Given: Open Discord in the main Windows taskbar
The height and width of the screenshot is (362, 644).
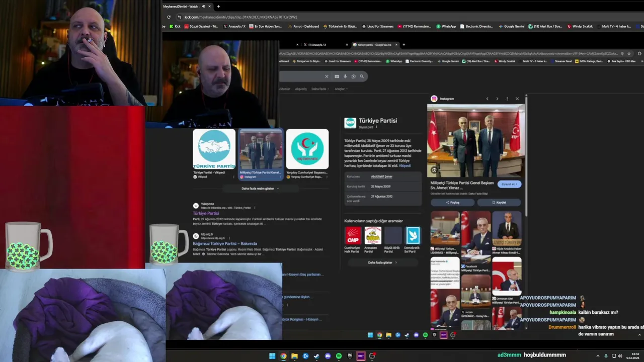Looking at the screenshot, I should (328, 356).
